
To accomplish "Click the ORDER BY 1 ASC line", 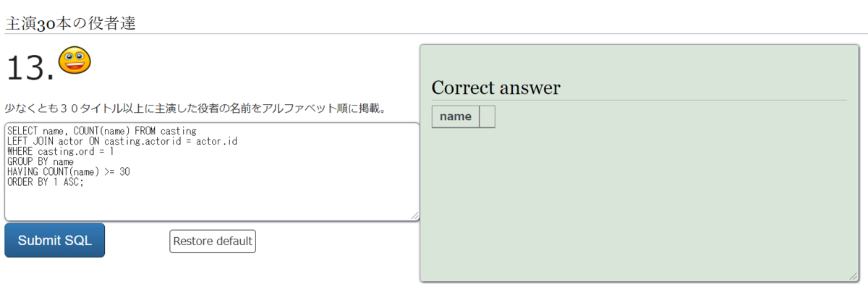I will [x=46, y=182].
